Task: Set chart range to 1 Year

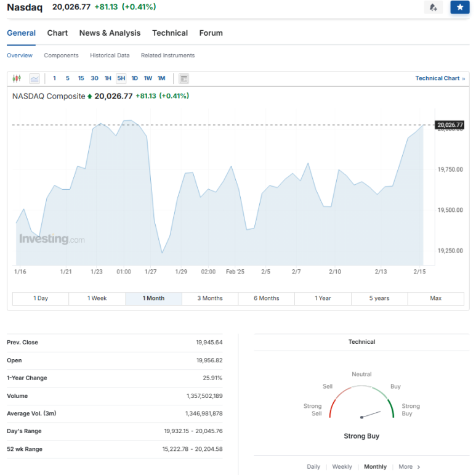Action: tap(323, 298)
